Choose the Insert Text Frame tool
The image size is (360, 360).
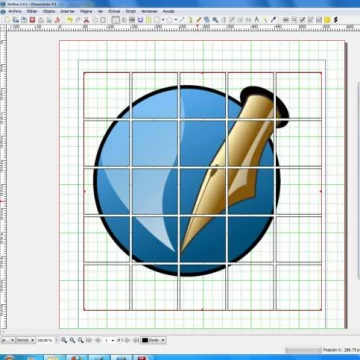(x=124, y=20)
